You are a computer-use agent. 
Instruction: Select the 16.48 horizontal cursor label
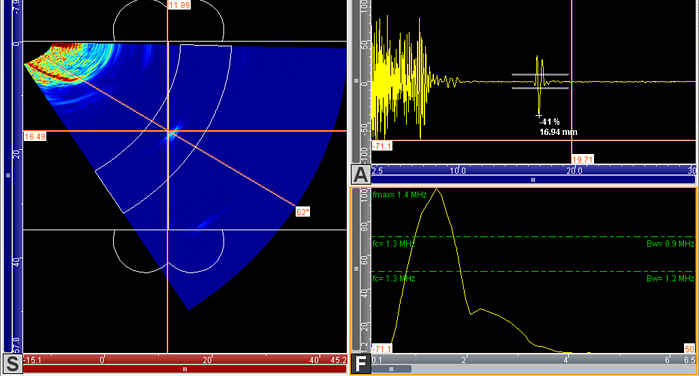point(35,136)
